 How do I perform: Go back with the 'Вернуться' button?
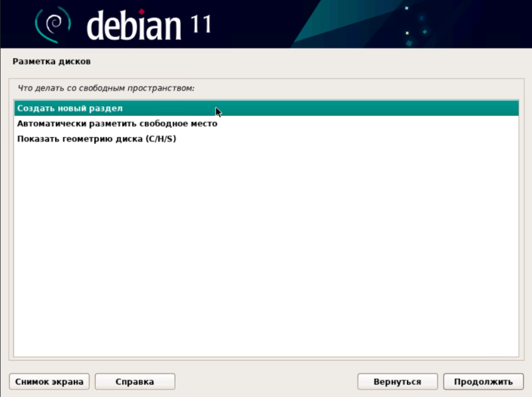pos(397,382)
